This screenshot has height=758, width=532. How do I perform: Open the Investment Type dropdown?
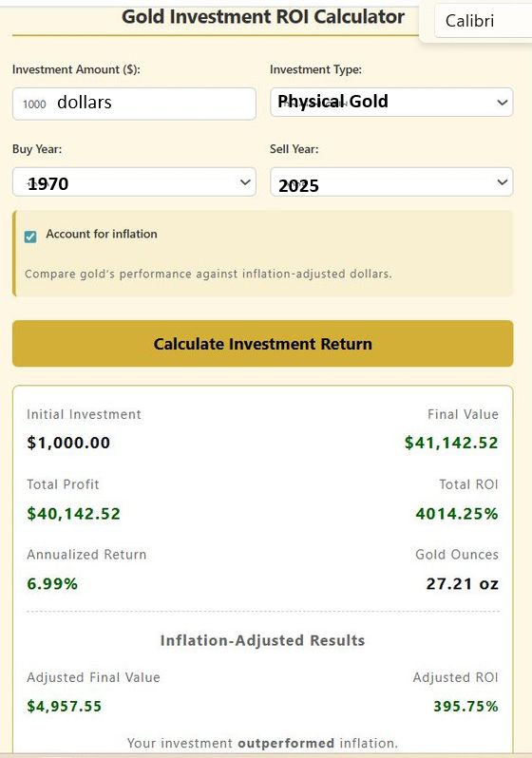click(x=391, y=102)
